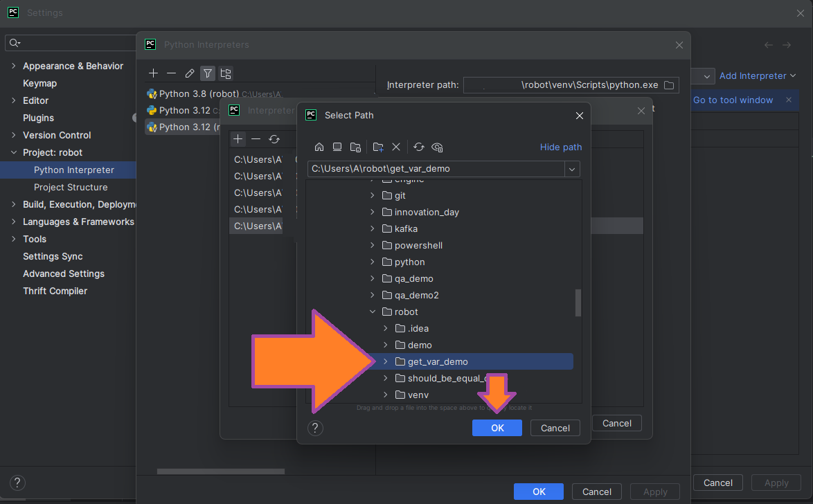Screen dimensions: 813x504
Task: Expand the demo folder under robot
Action: [385, 345]
